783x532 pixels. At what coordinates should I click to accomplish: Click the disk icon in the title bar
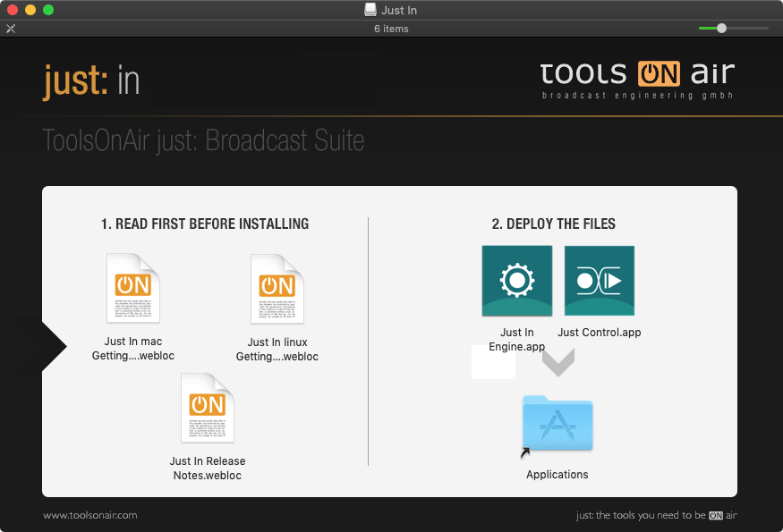(x=370, y=10)
